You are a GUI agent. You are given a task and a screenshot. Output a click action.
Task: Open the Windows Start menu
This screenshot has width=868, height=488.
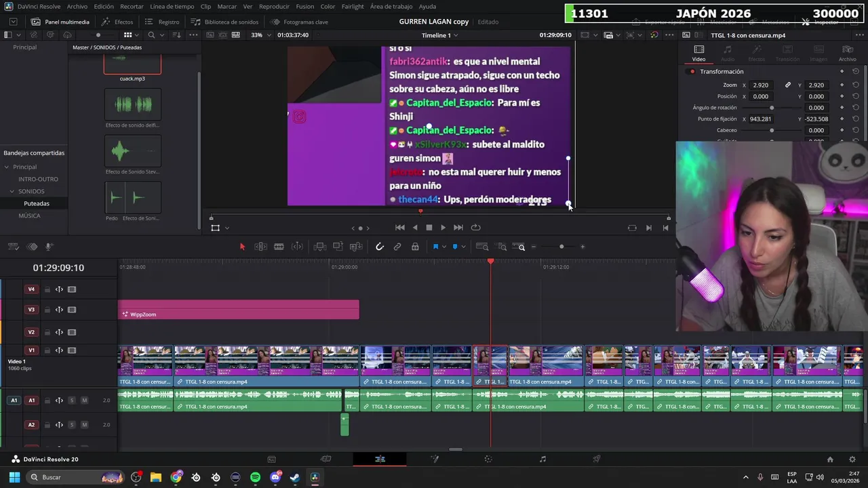[x=14, y=477]
